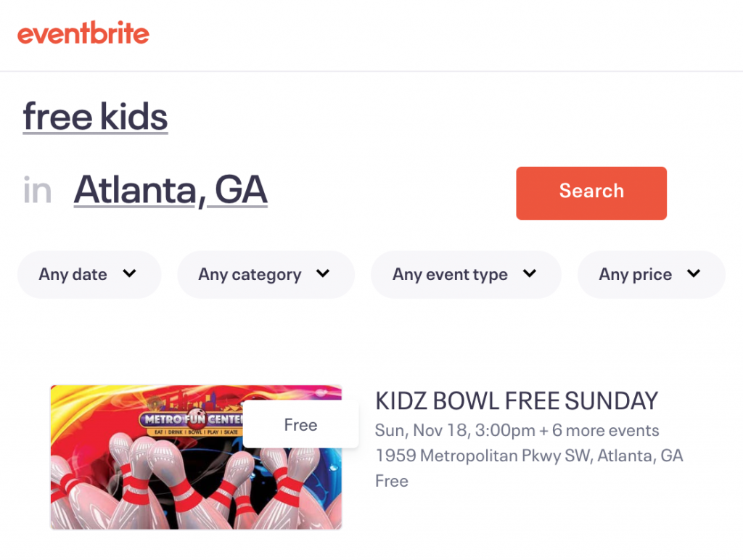Expand the Any event type filter

click(x=466, y=274)
